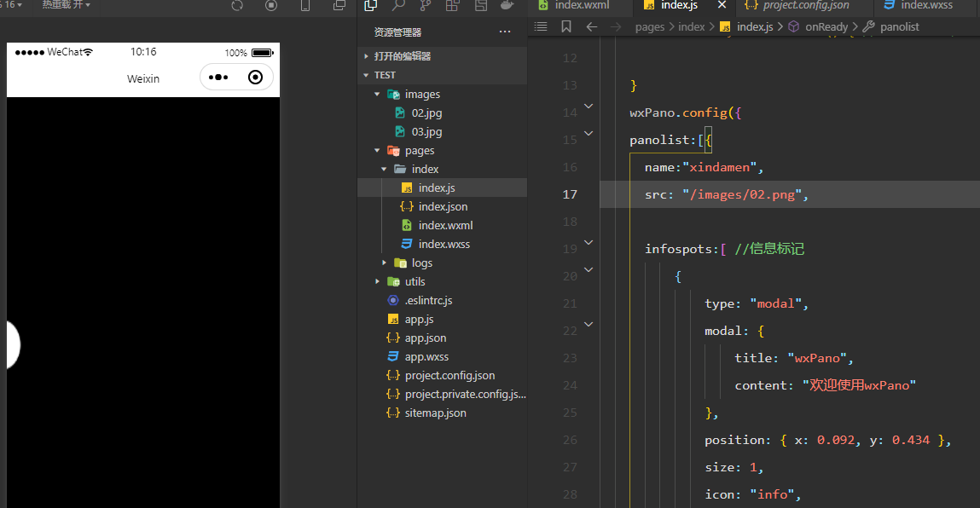Screen dimensions: 980x508
Task: Click the simulator refresh icon
Action: [237, 6]
